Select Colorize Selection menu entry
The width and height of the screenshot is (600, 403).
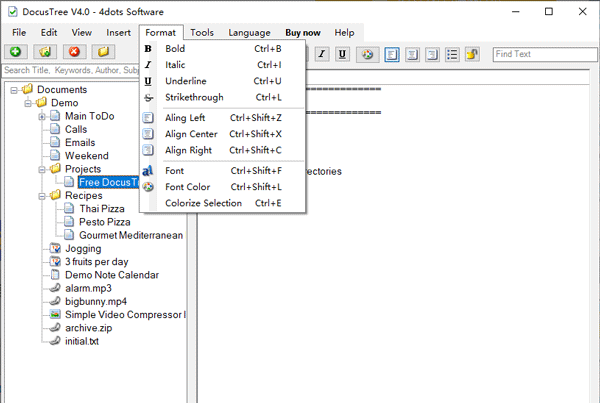[203, 203]
